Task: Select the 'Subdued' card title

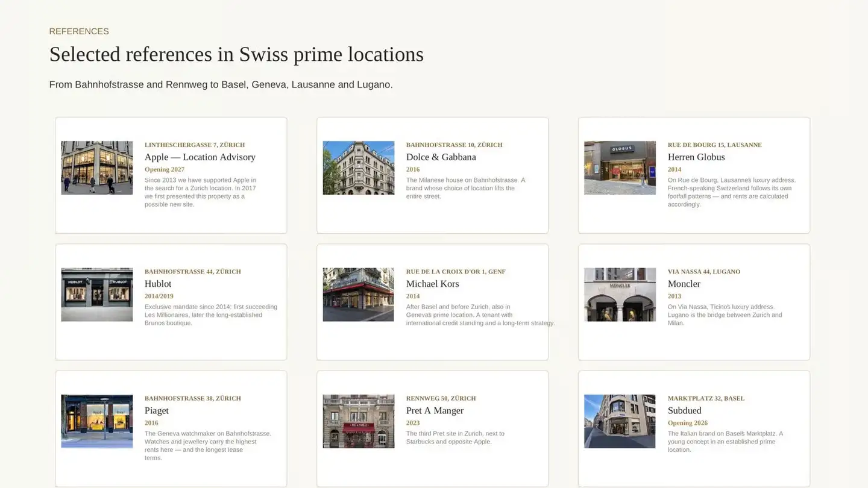Action: coord(685,411)
